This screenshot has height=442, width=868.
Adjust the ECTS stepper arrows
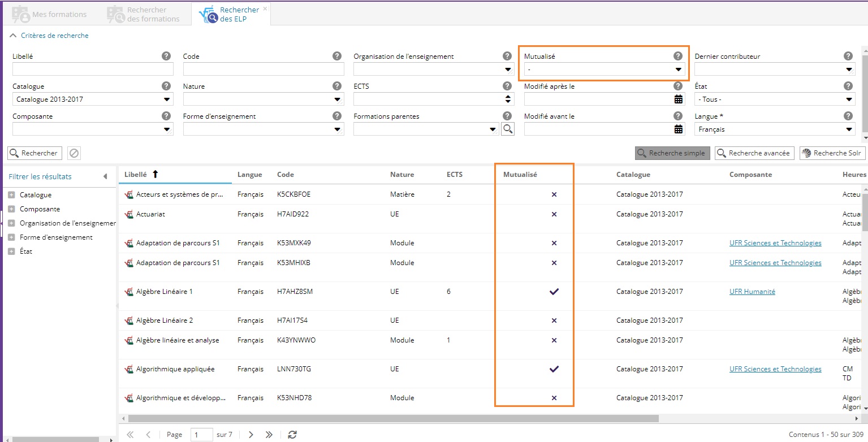tap(508, 99)
